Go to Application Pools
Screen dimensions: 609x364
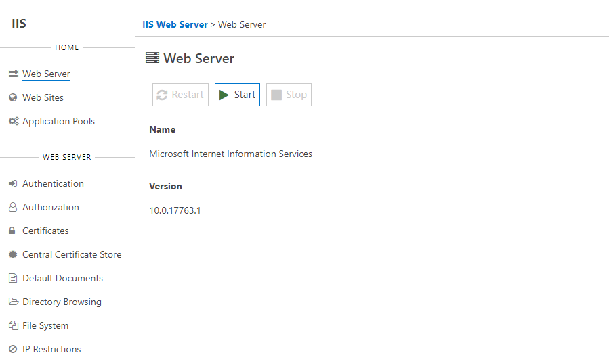[x=58, y=121]
